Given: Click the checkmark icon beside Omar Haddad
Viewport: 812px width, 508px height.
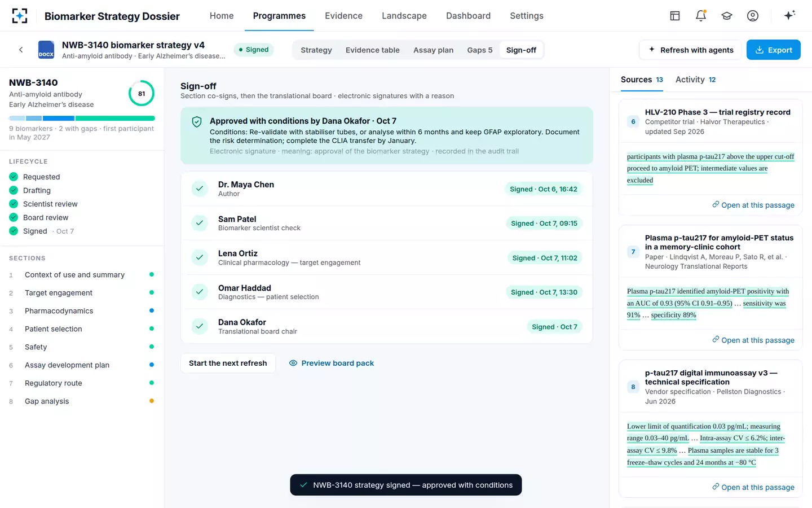Looking at the screenshot, I should 200,292.
